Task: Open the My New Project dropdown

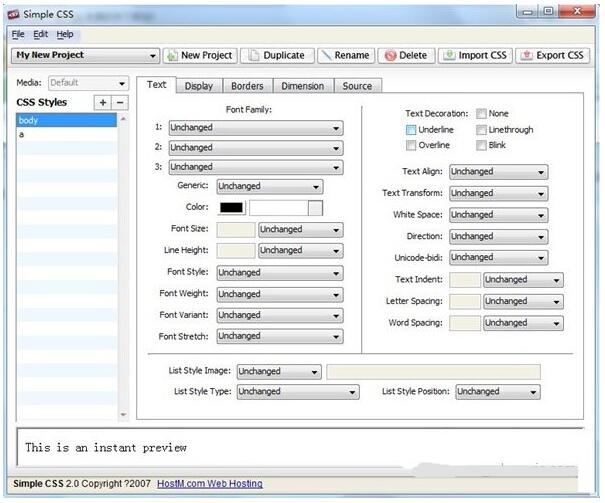Action: [x=85, y=56]
